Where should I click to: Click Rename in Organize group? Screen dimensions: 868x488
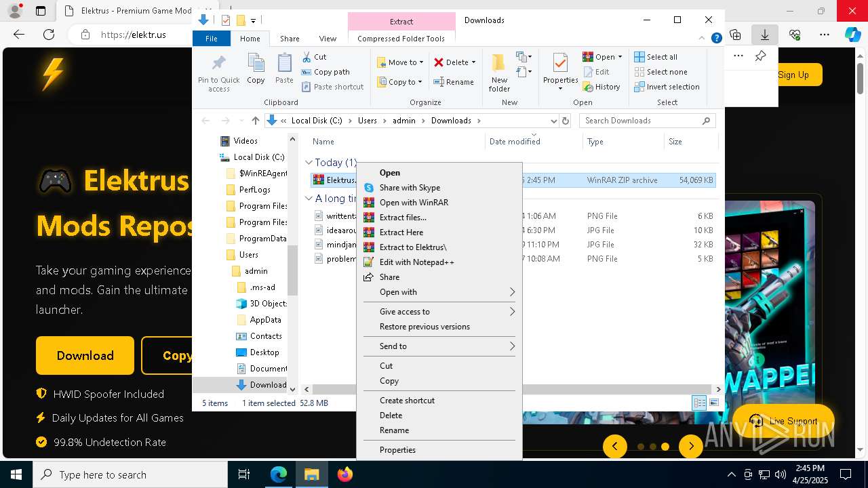pyautogui.click(x=454, y=82)
